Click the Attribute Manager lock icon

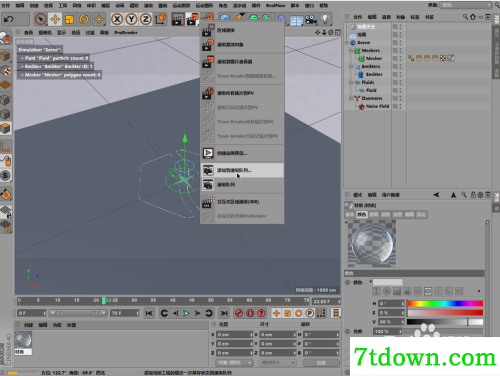pos(473,195)
